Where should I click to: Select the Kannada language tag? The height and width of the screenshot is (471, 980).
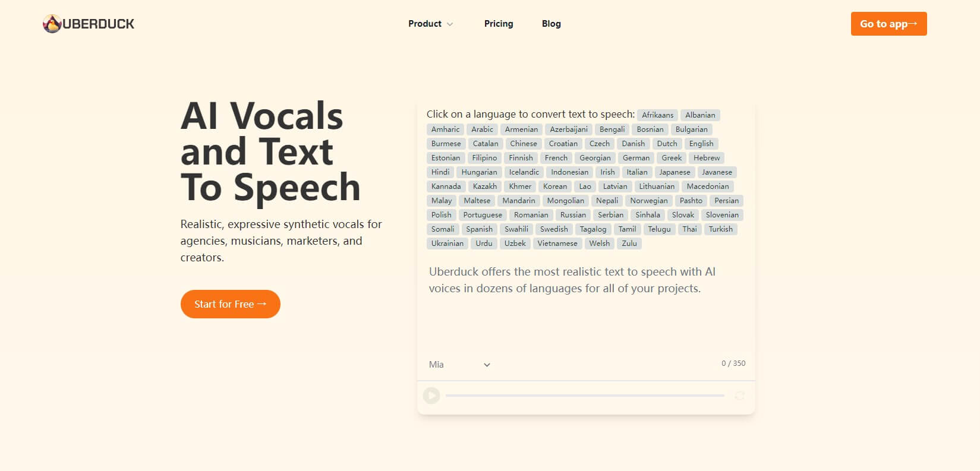[x=446, y=186]
